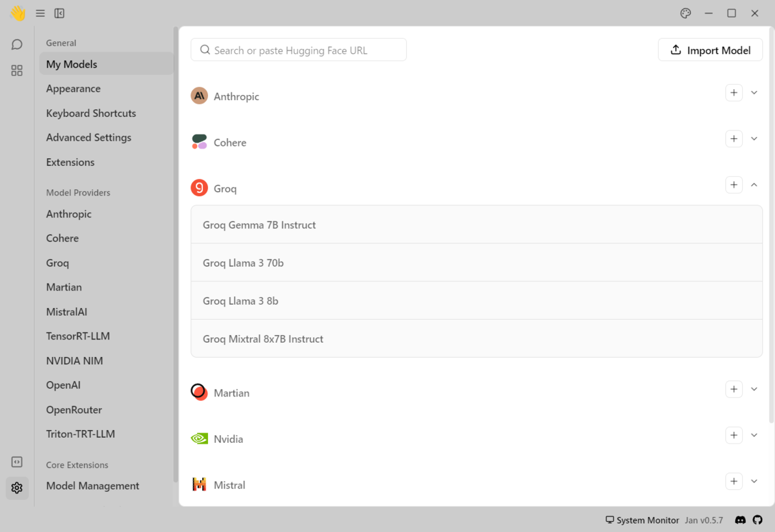Open System Monitor in status bar
This screenshot has width=775, height=532.
642,520
